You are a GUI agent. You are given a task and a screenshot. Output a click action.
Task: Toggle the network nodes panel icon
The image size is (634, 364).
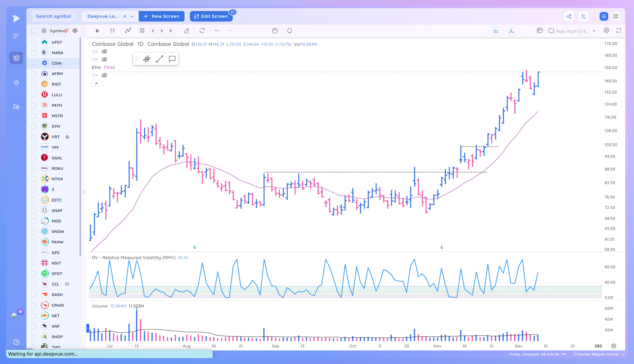511,31
